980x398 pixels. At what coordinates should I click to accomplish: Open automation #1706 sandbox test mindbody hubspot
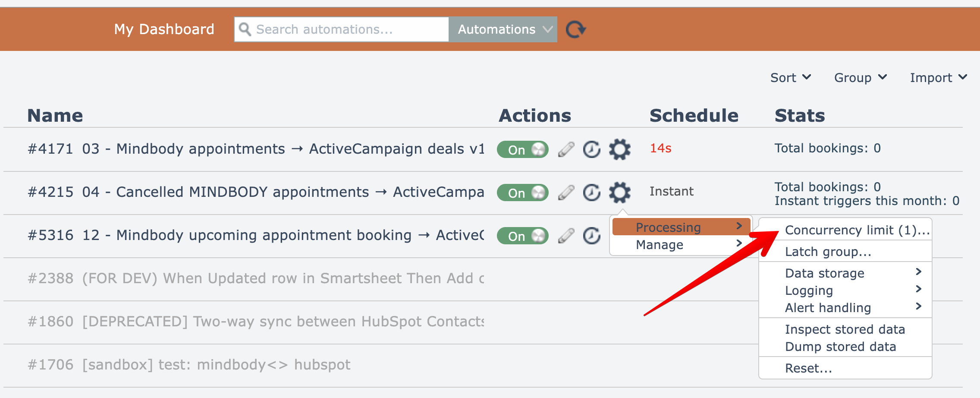point(189,365)
